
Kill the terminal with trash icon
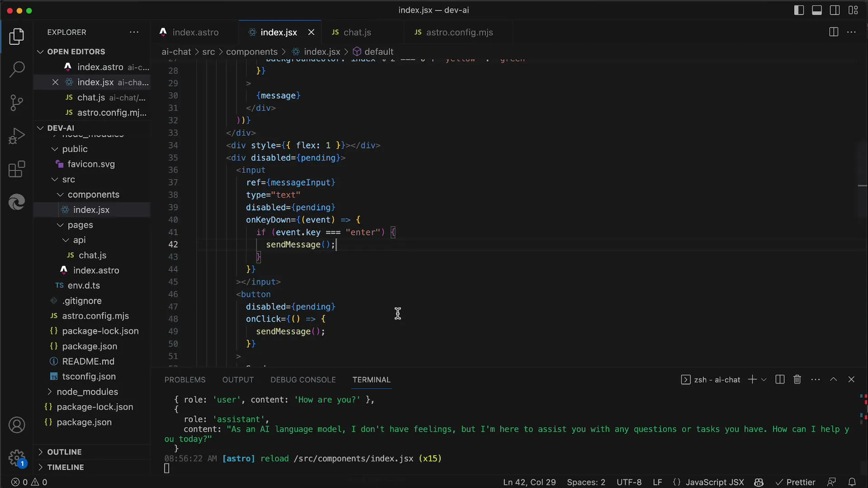(797, 379)
